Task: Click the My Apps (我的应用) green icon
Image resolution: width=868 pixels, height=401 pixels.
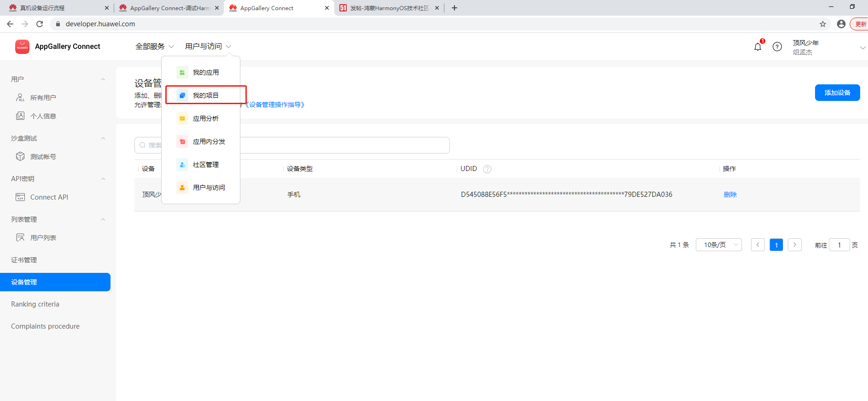Action: [x=182, y=72]
